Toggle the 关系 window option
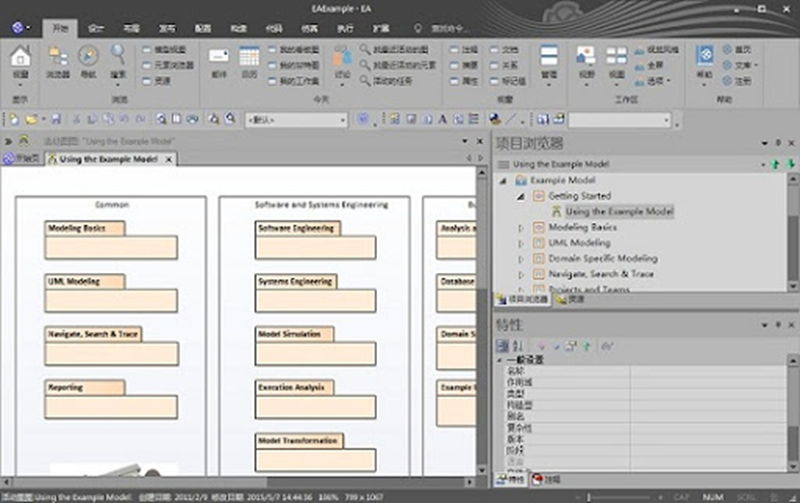The width and height of the screenshot is (800, 503). [x=504, y=65]
